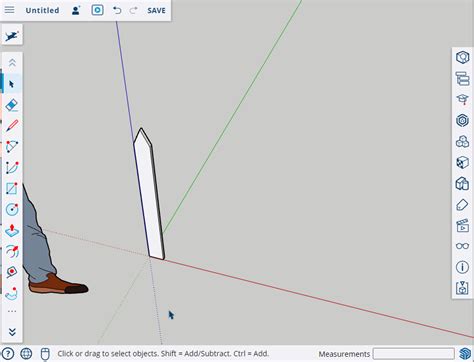
Task: Open the Outliner panel
Action: [x=462, y=79]
